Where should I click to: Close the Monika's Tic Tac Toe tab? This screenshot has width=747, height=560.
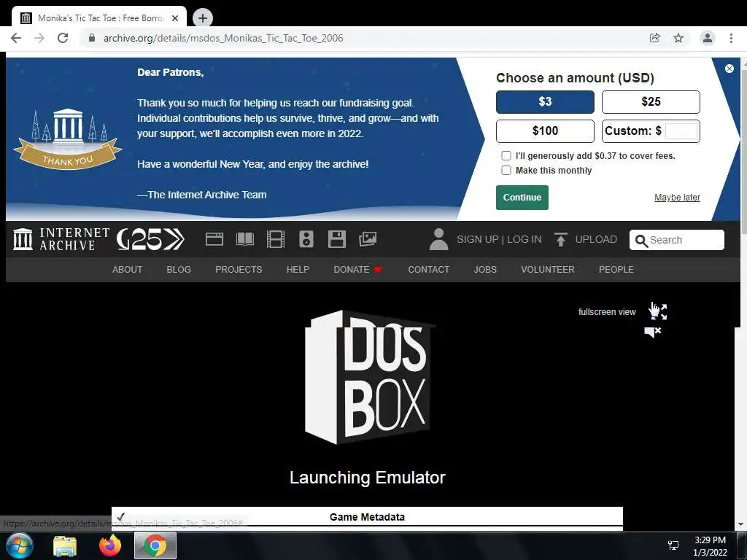tap(175, 18)
